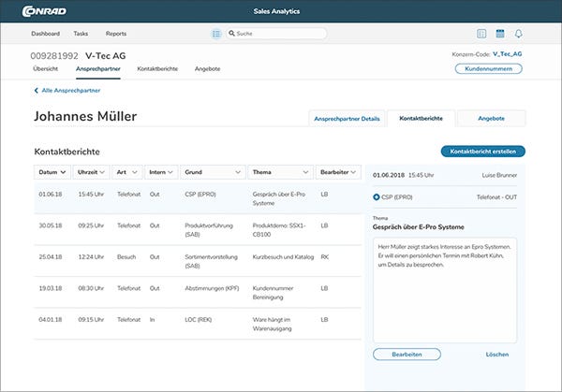Click the Johannes Müller heading
562x392 pixels.
(x=85, y=116)
